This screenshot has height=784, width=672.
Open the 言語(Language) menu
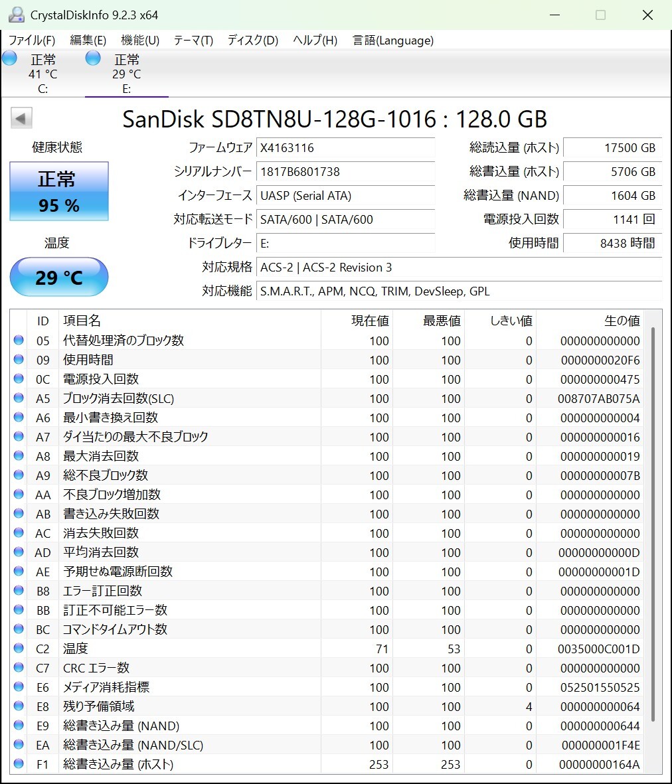pos(393,40)
